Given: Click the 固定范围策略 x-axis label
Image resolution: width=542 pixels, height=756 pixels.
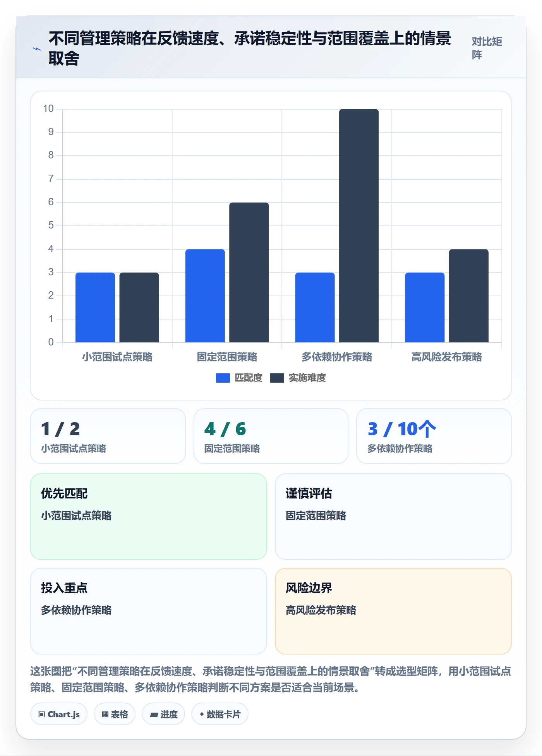Looking at the screenshot, I should click(x=227, y=357).
